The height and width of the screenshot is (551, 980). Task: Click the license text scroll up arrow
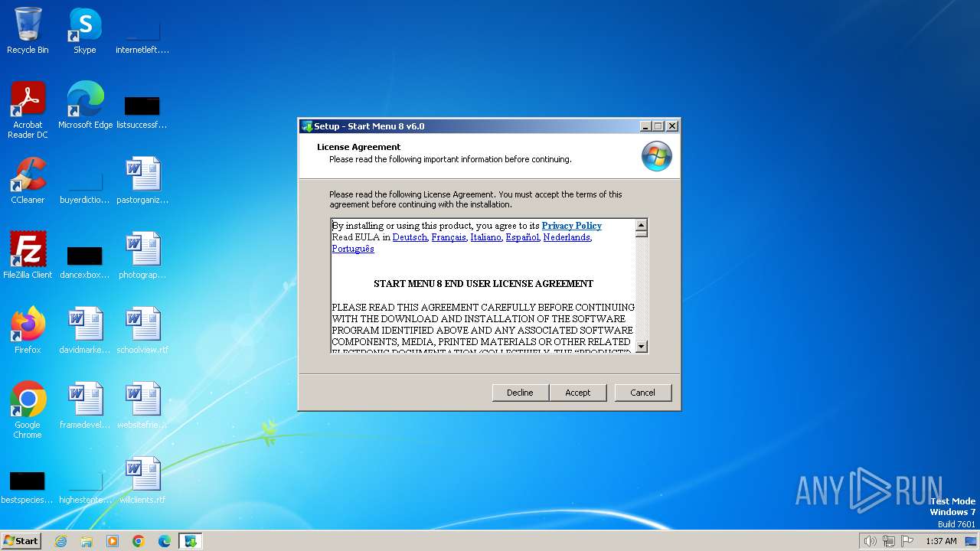642,225
